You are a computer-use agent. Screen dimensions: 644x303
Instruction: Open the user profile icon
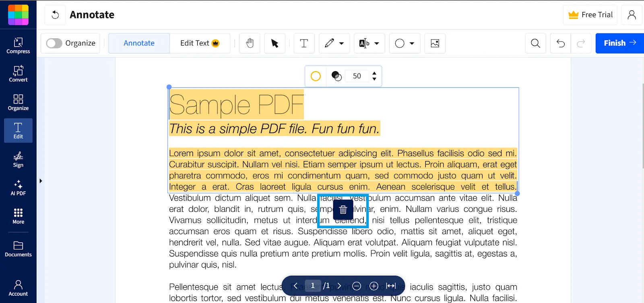(632, 15)
